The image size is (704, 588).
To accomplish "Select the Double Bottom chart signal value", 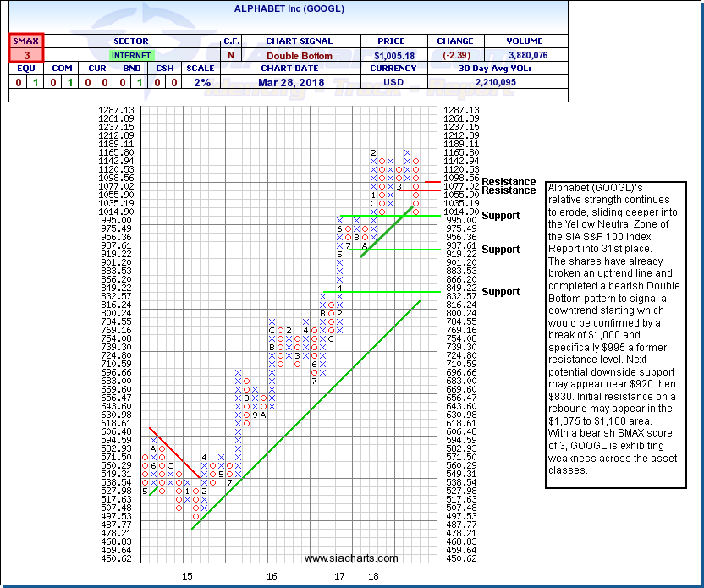I will [301, 55].
